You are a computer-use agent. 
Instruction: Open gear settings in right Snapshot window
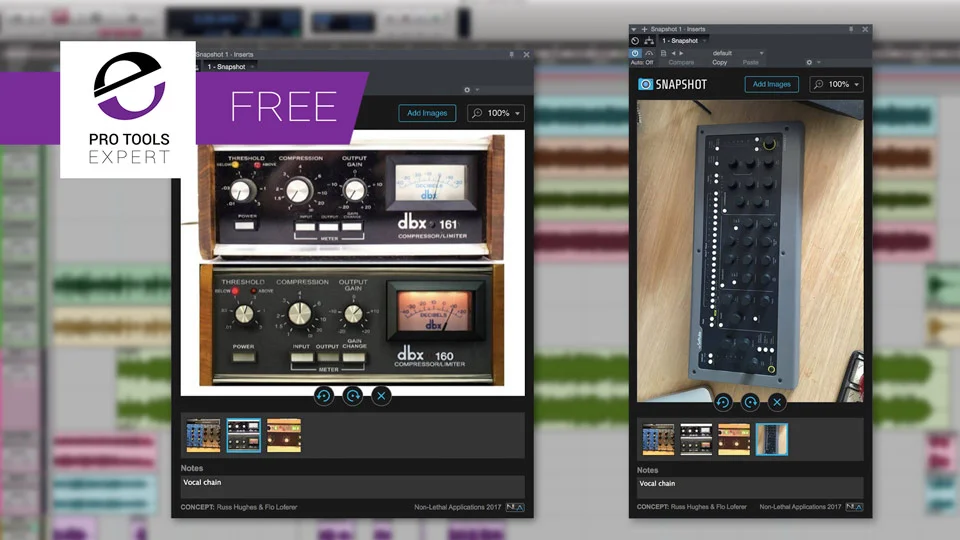(x=809, y=62)
